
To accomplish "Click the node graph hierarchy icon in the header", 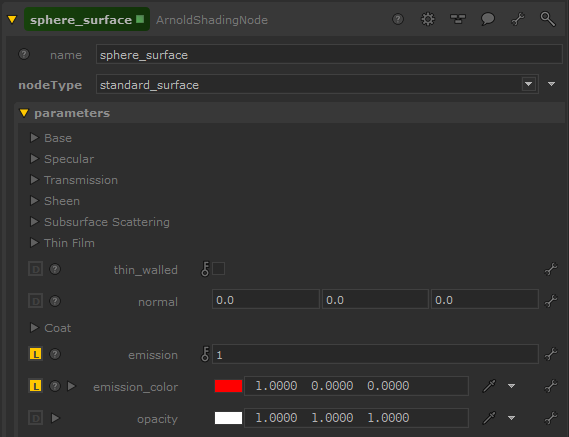I will 458,19.
